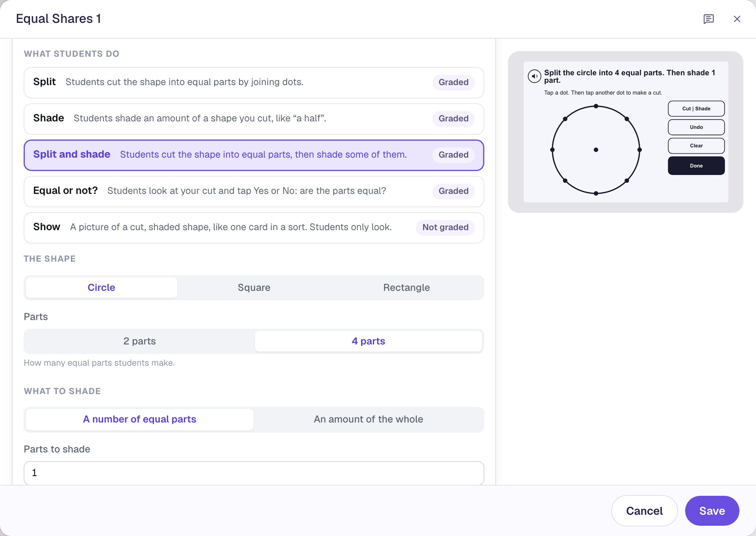Select the Split activity option

click(254, 82)
